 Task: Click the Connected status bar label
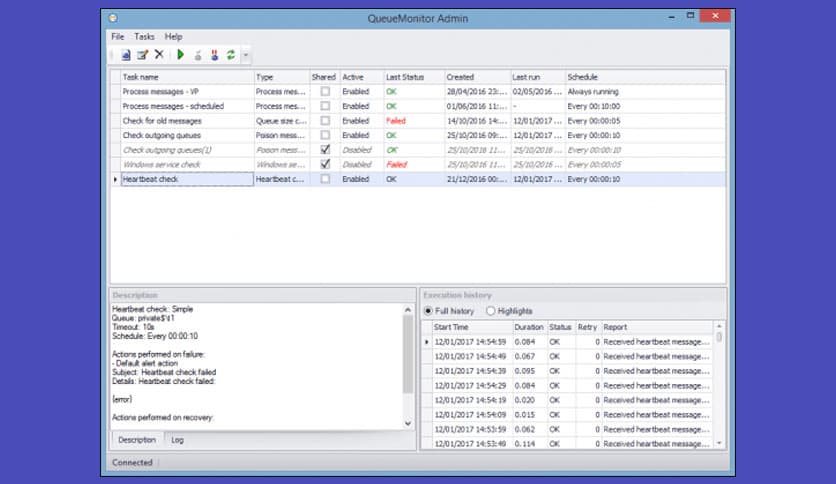coord(132,463)
